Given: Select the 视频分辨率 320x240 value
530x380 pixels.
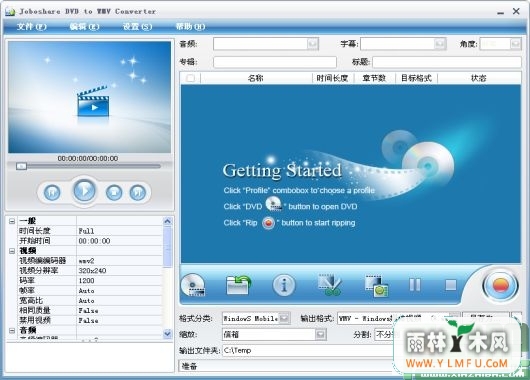Looking at the screenshot, I should pyautogui.click(x=120, y=270).
